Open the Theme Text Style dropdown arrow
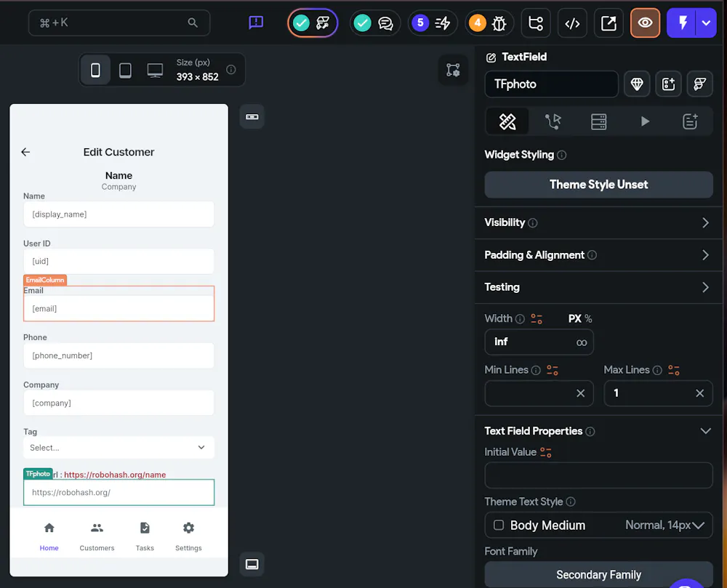 click(x=698, y=525)
